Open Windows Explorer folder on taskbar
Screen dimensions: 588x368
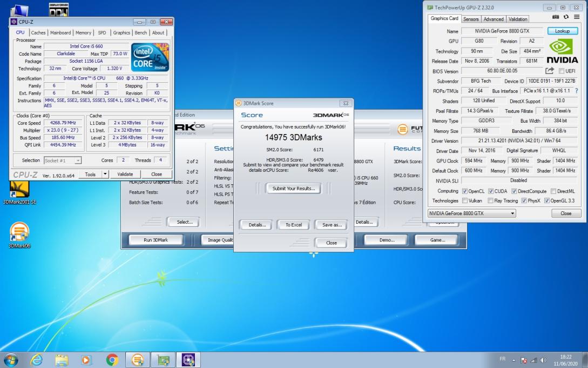click(x=62, y=360)
